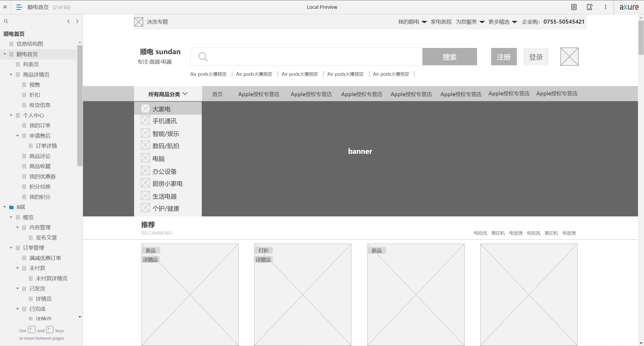This screenshot has height=346, width=644.
Task: Expand the 所有商品分类 dropdown
Action: click(x=168, y=94)
